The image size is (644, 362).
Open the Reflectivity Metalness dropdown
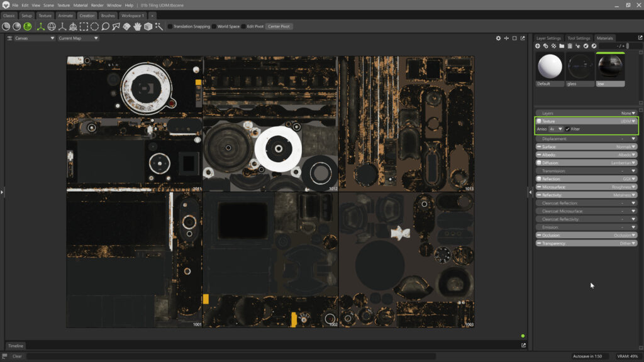[x=625, y=195]
